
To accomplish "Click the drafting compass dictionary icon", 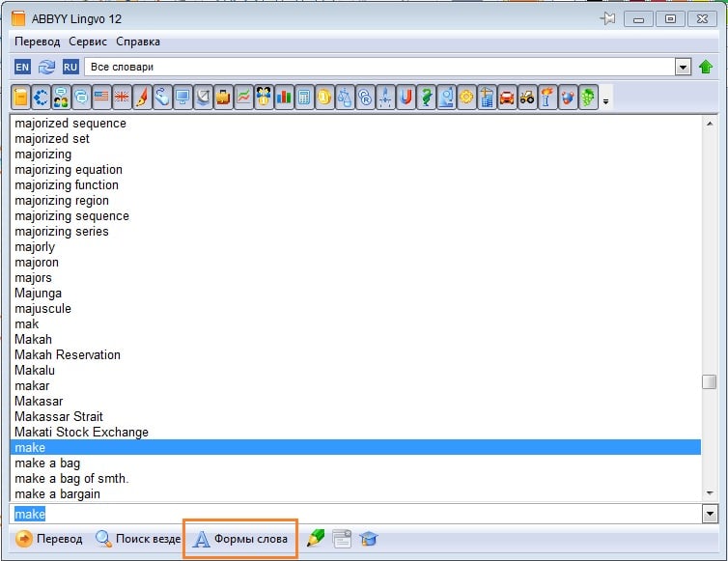I will [x=385, y=98].
